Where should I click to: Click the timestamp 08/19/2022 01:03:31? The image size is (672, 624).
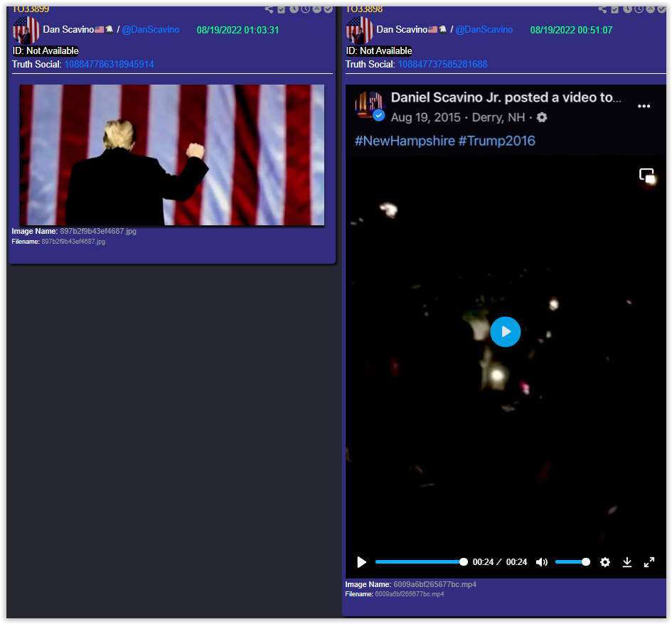pyautogui.click(x=238, y=30)
